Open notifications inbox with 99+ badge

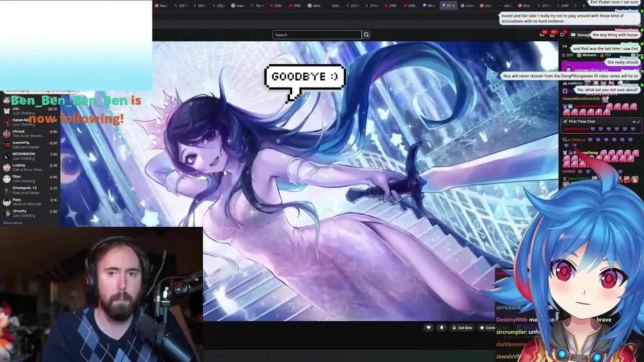(552, 34)
